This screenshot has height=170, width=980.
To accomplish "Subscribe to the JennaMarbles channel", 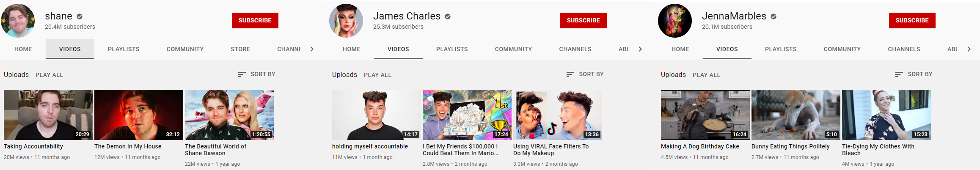I will 912,20.
